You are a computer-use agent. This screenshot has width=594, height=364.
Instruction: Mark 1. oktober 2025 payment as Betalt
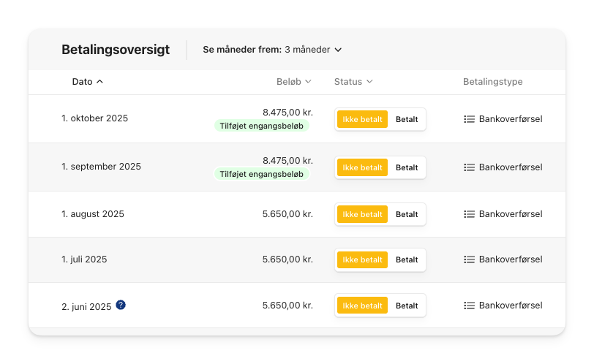[407, 120]
